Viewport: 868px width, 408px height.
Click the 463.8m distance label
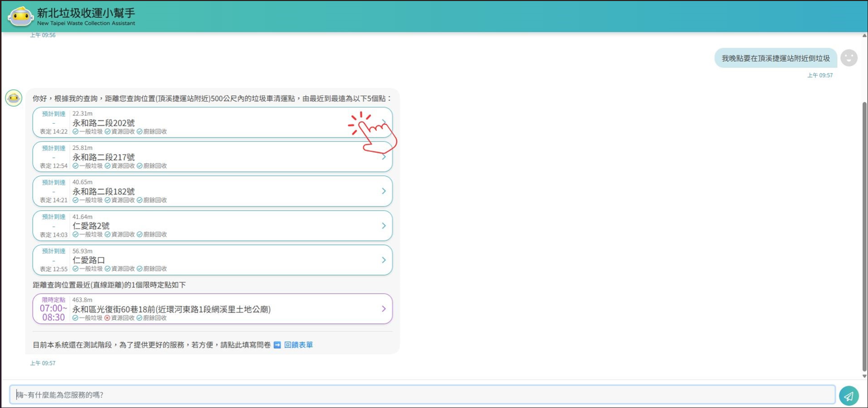point(82,300)
